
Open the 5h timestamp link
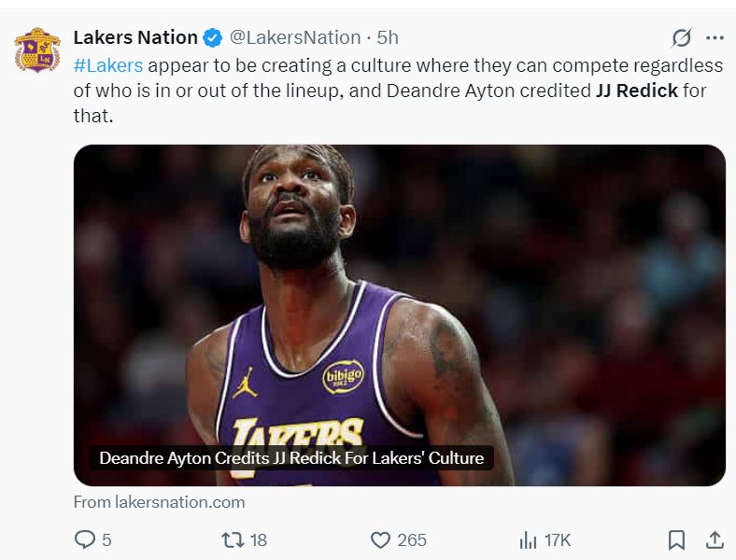(388, 38)
